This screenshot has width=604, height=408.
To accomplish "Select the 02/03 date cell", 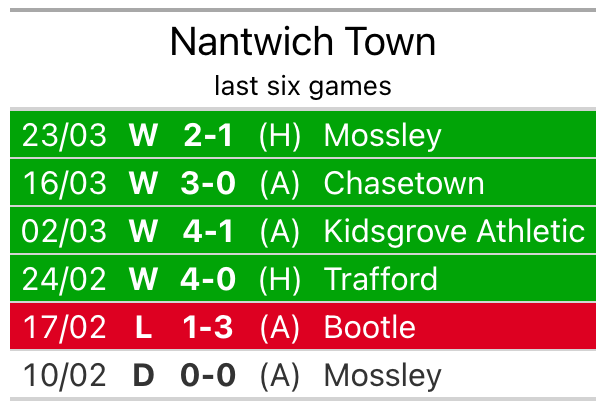I will (64, 232).
